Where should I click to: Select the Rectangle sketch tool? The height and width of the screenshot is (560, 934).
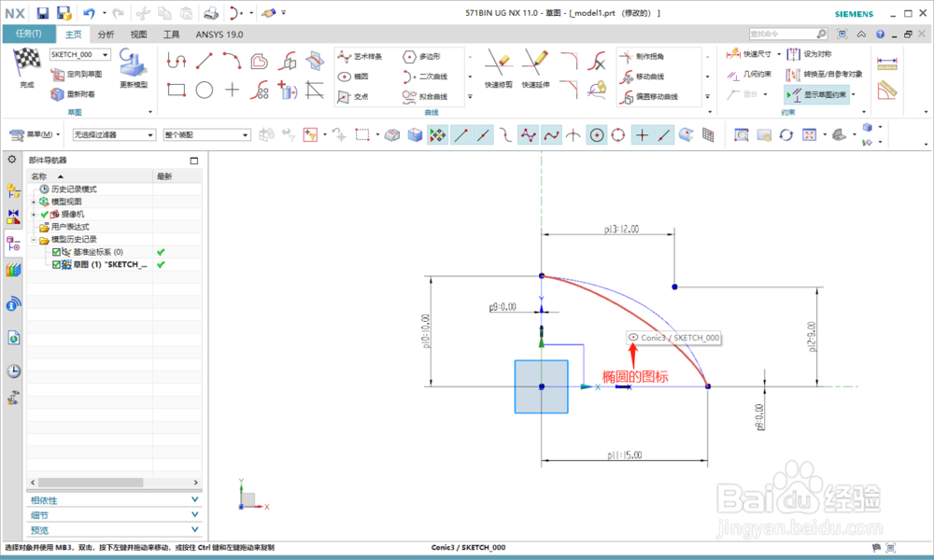177,90
